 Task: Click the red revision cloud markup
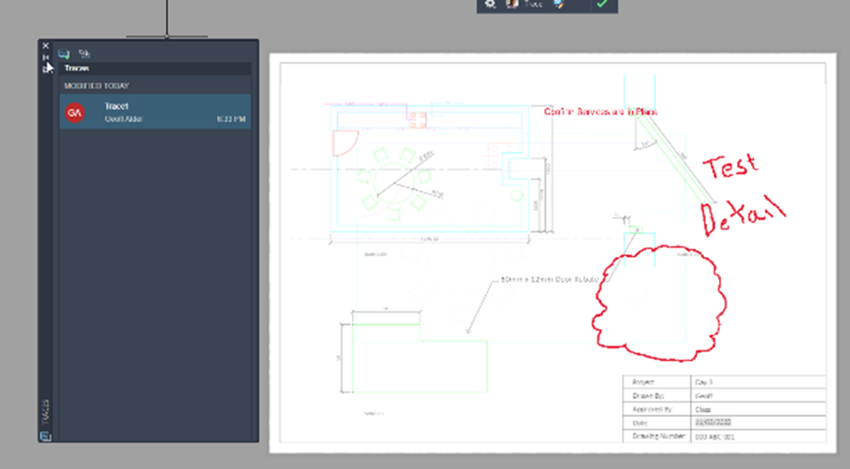[x=659, y=303]
